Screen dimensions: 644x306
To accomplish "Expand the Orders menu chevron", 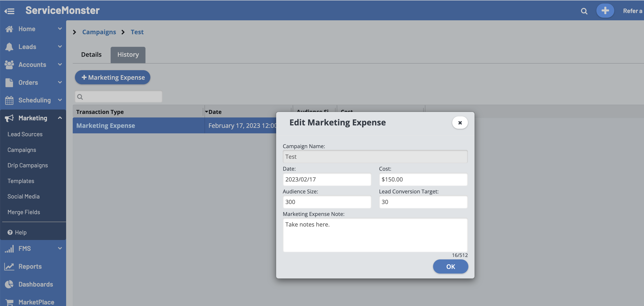I will (60, 82).
